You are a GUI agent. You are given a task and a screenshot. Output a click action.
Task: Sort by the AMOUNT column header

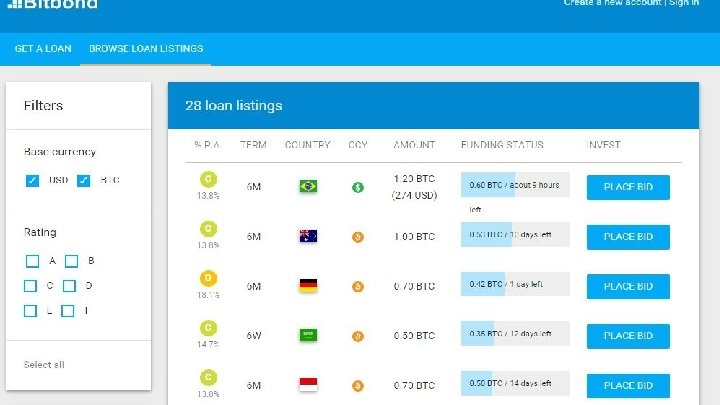click(414, 145)
